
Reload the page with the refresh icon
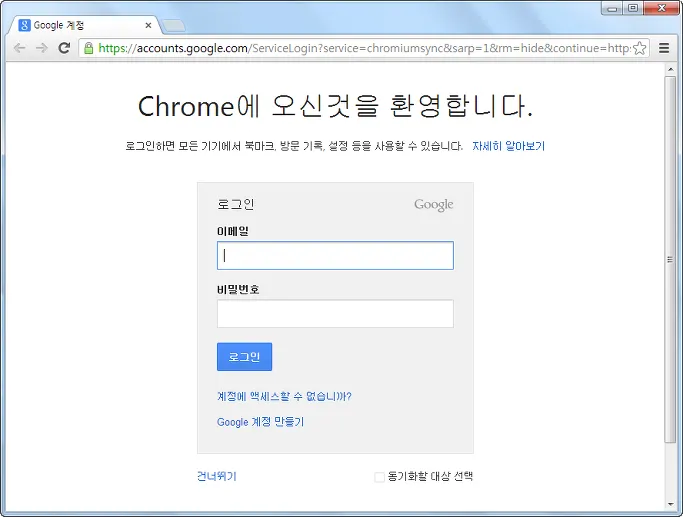64,48
